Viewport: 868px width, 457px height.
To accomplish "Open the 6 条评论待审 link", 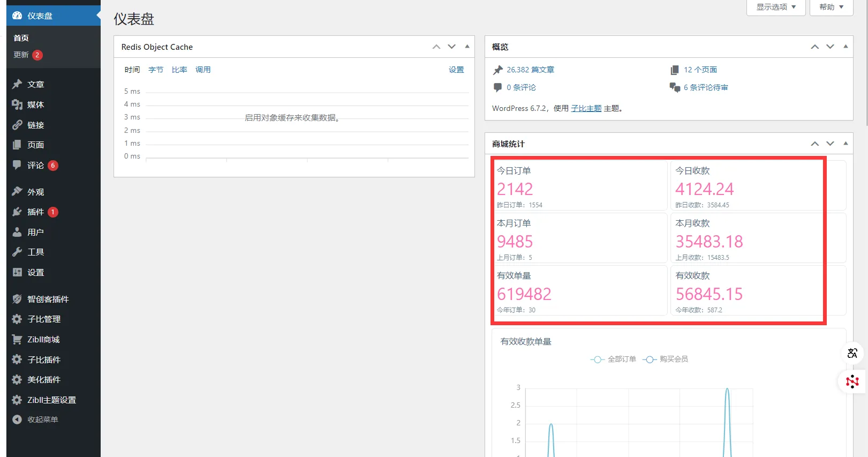I will pos(706,87).
